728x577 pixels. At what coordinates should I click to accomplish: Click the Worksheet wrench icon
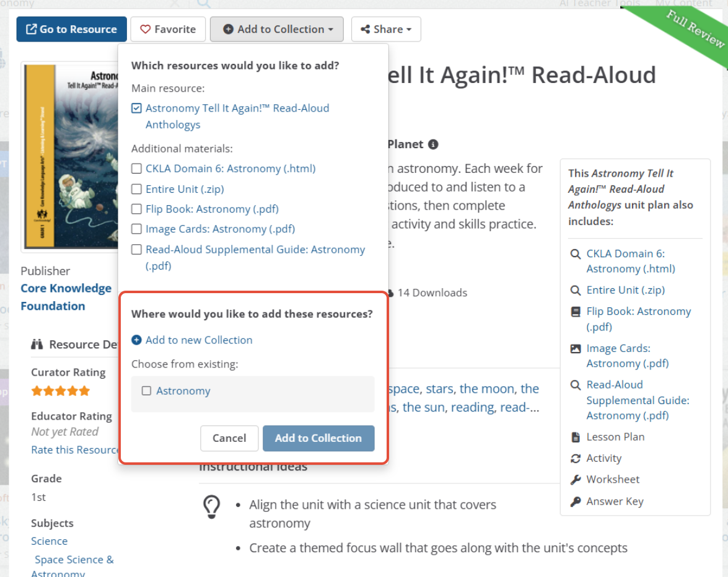click(575, 480)
